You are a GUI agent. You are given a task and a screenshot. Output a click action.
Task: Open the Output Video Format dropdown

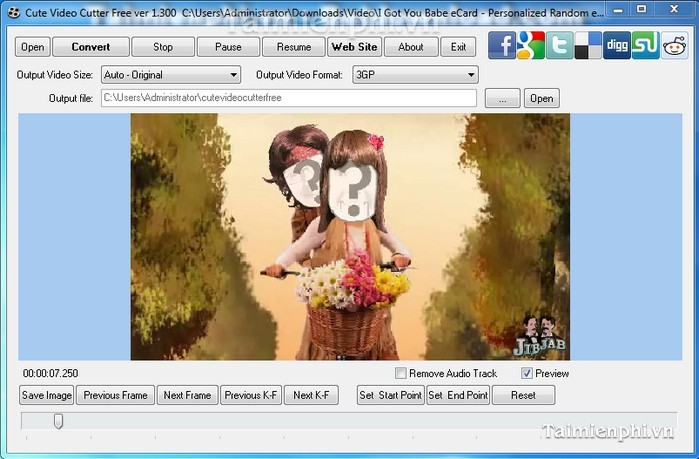tap(415, 75)
